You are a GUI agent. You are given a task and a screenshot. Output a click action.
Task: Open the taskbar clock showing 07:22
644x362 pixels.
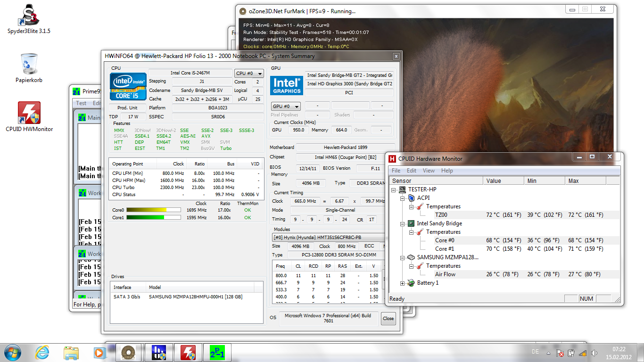(x=619, y=353)
